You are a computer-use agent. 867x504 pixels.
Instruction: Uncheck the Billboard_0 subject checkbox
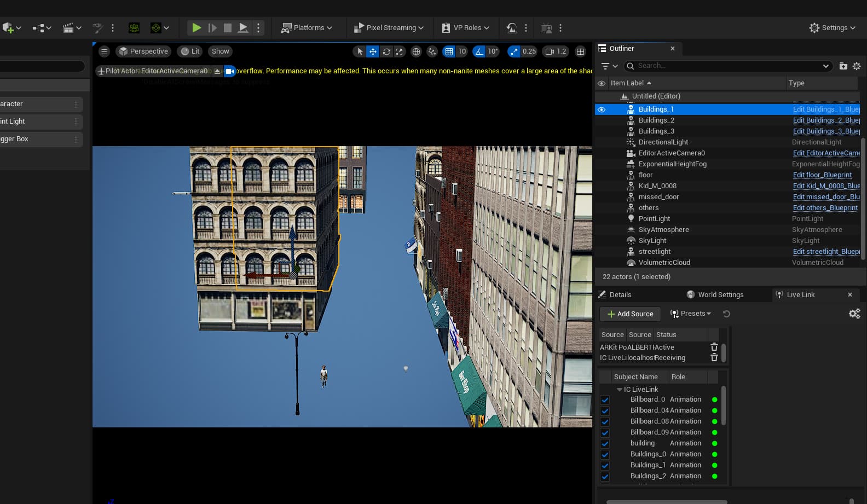pyautogui.click(x=605, y=400)
